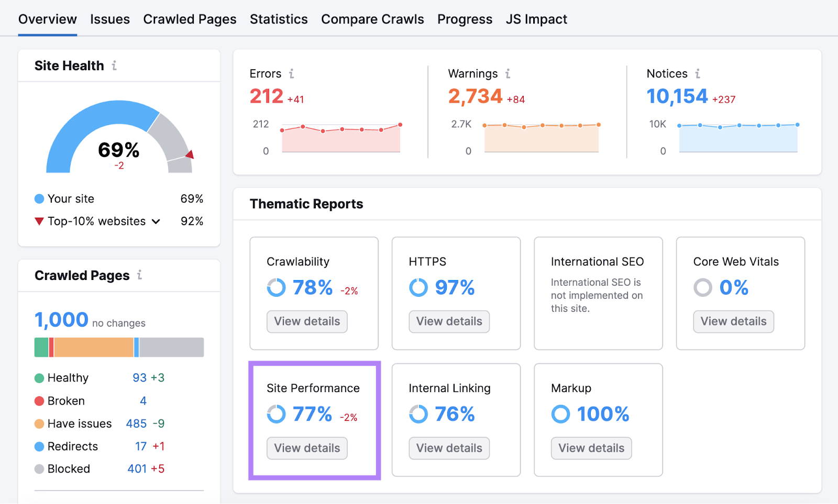Click the Thematic Reports heading

(x=306, y=204)
